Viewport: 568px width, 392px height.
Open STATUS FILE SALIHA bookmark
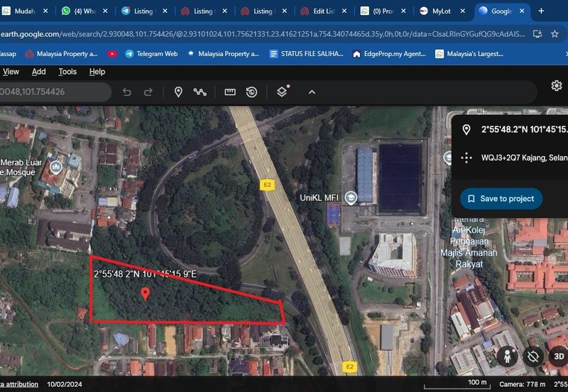[307, 54]
